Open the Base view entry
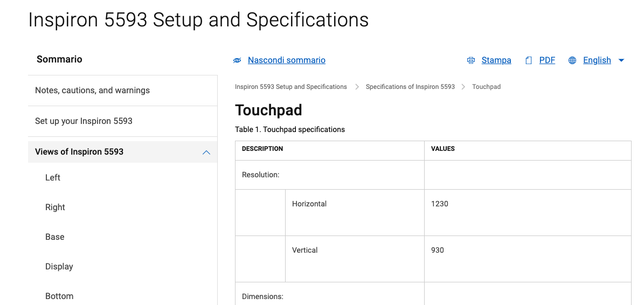This screenshot has width=644, height=305. tap(54, 237)
